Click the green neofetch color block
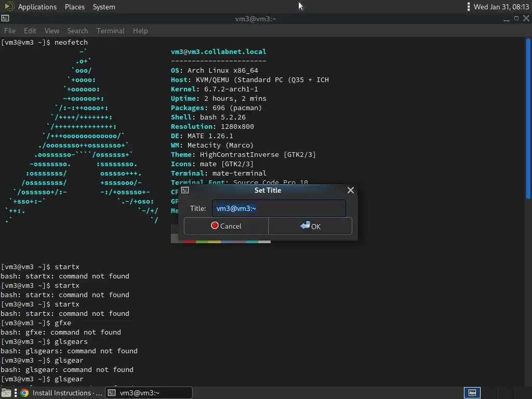This screenshot has width=532, height=399. click(x=202, y=242)
